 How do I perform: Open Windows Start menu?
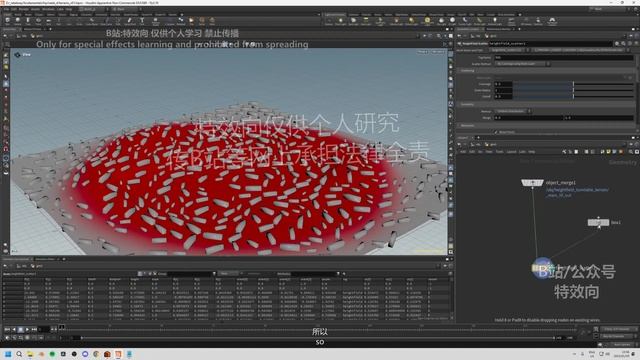(8, 354)
